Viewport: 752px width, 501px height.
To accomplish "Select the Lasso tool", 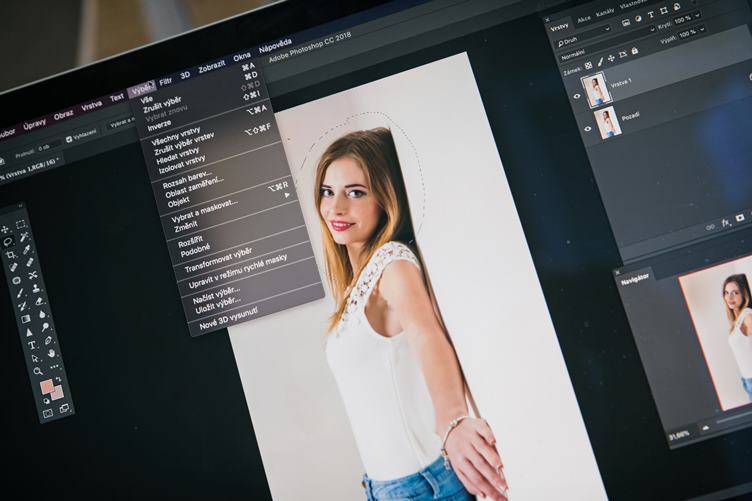I will tap(8, 242).
